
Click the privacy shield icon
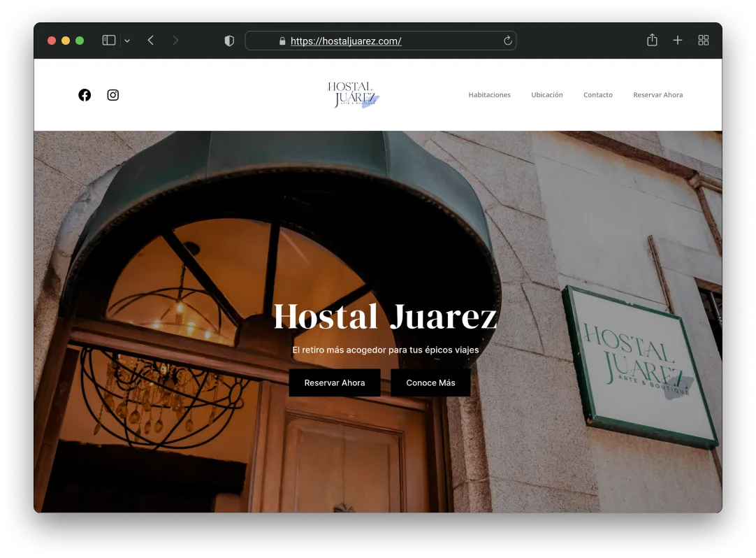tap(228, 41)
